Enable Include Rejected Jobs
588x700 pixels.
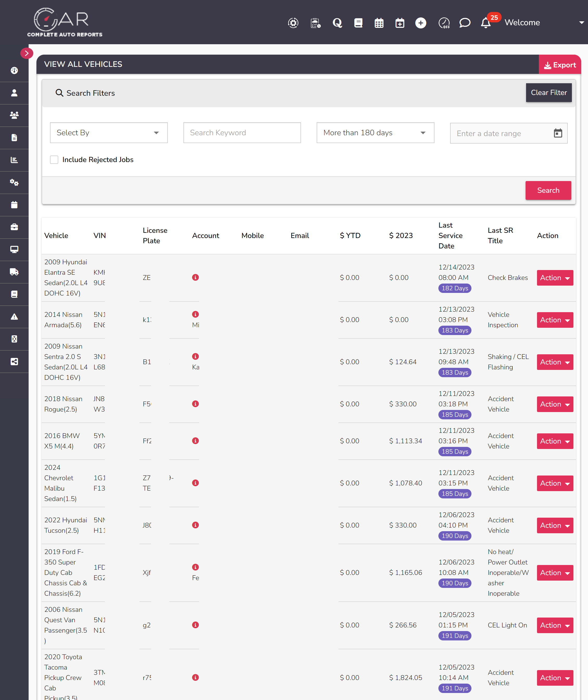point(54,160)
